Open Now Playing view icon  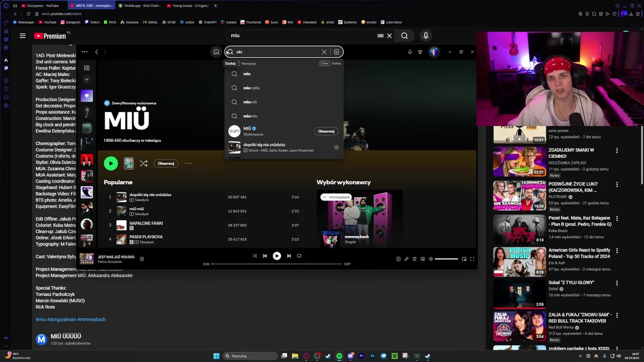tap(398, 259)
